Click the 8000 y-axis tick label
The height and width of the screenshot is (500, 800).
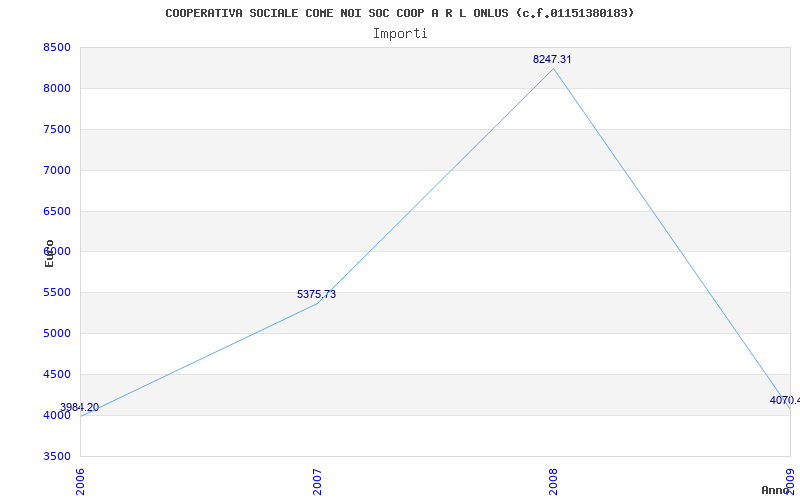click(57, 89)
